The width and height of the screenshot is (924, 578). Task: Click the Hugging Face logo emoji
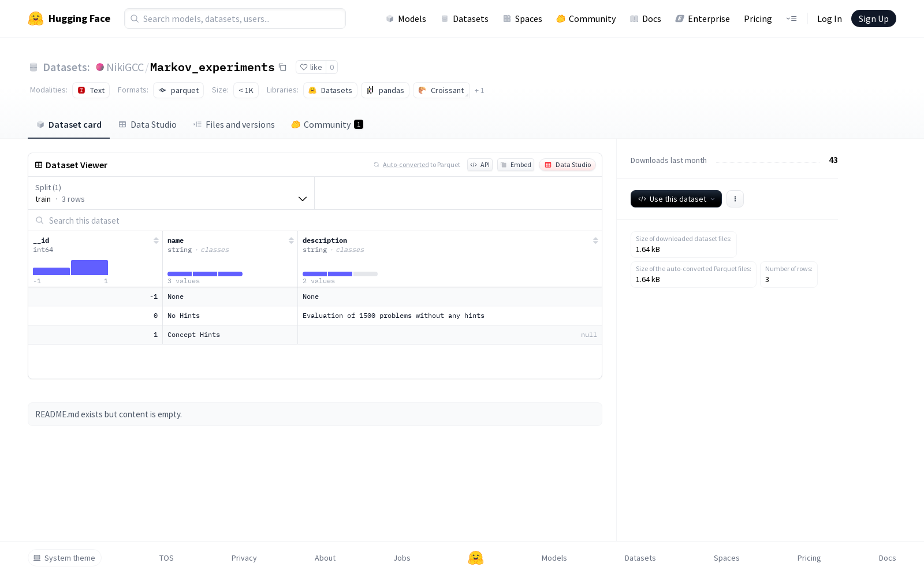[36, 18]
